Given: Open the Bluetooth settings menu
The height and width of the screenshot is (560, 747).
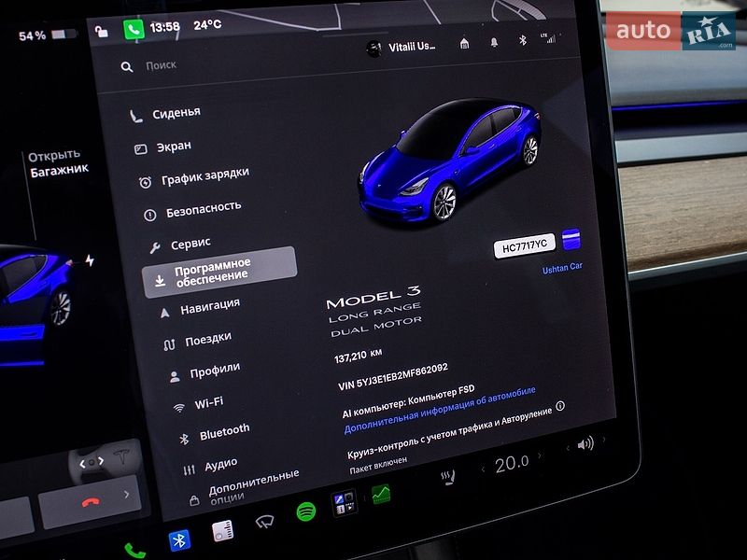Looking at the screenshot, I should coord(215,433).
